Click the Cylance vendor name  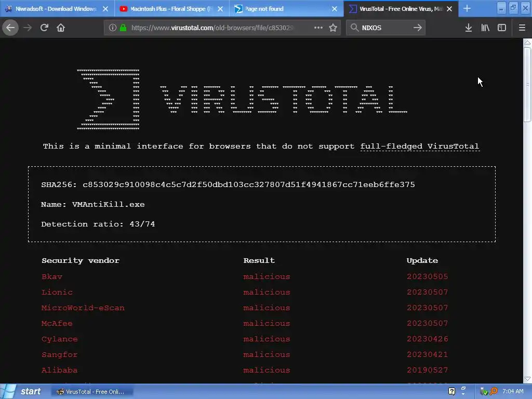coord(59,339)
